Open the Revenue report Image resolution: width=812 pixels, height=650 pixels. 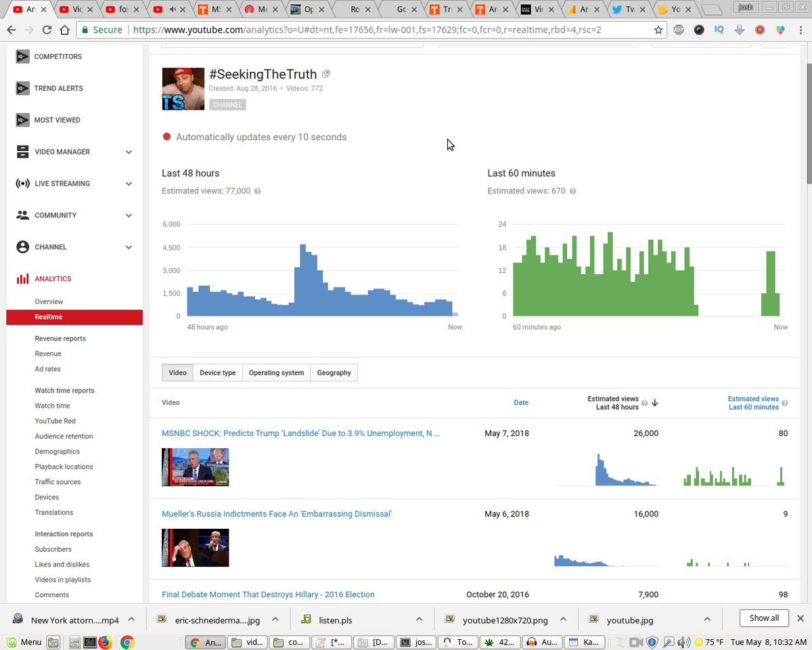48,353
